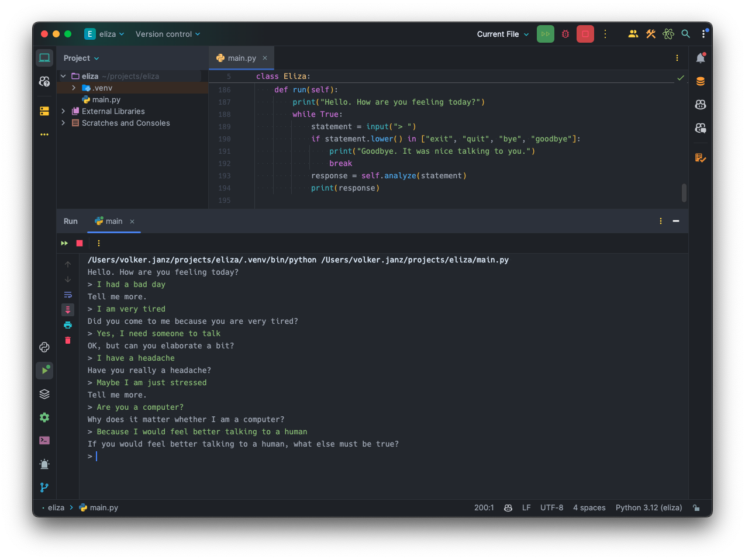Enable scroll to end in console

[68, 310]
